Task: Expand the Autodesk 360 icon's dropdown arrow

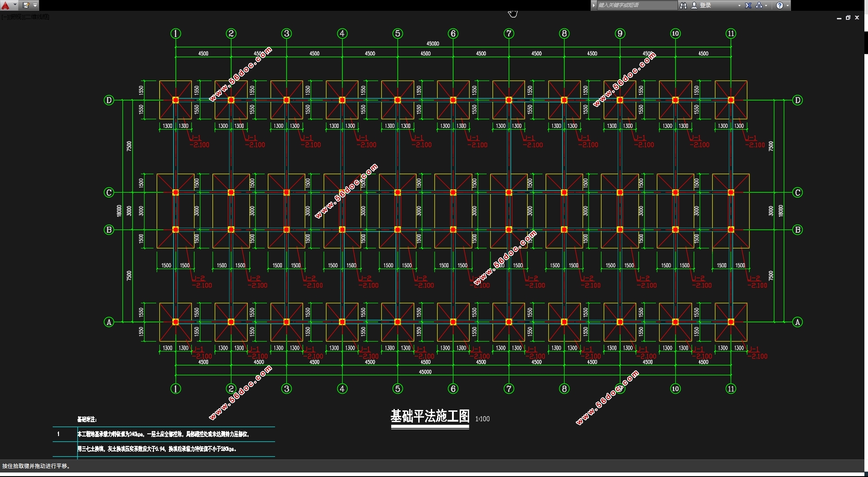Action: (766, 5)
